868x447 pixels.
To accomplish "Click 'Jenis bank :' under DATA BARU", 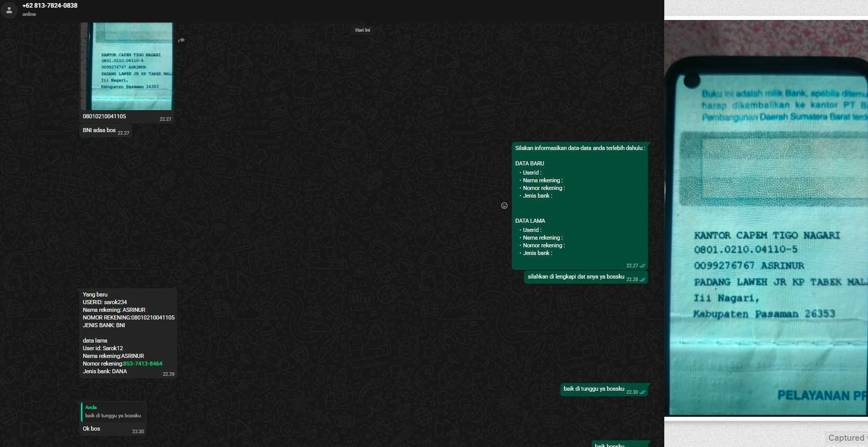I will 537,196.
